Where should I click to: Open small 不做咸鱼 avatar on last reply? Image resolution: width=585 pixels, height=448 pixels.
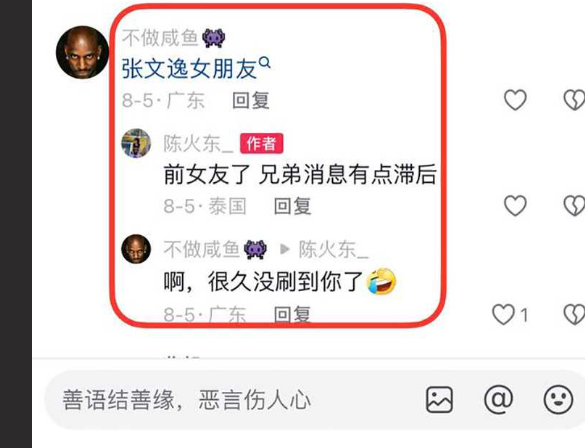pos(136,249)
